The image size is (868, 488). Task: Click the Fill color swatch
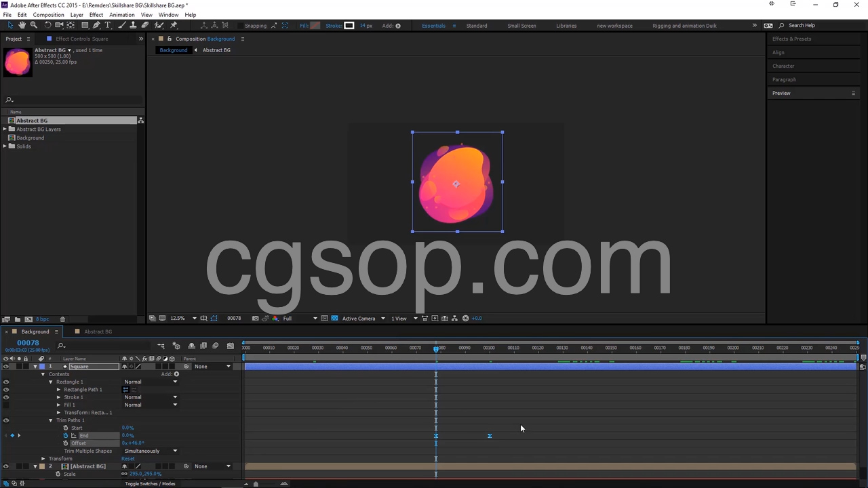pos(315,26)
